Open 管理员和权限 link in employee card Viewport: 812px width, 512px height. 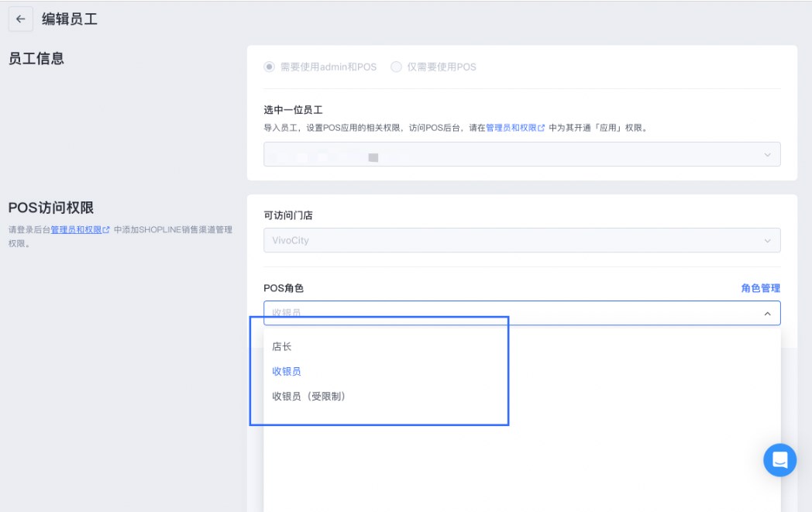point(514,127)
